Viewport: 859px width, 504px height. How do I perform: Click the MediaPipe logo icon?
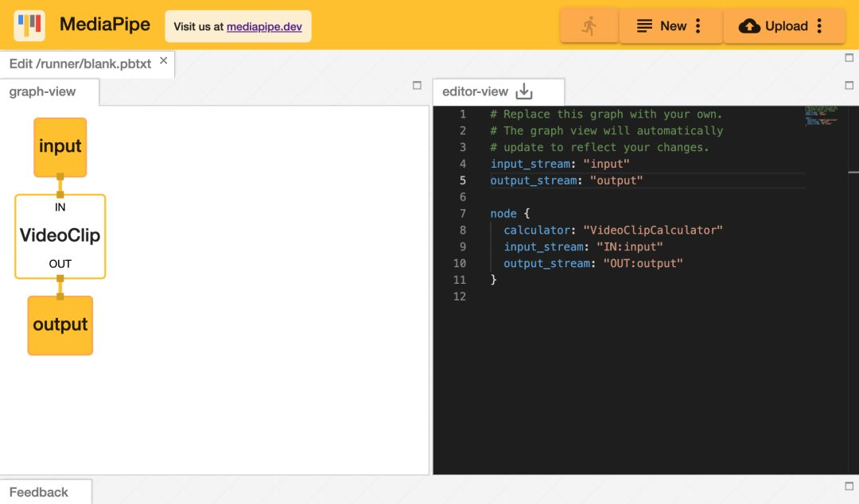29,25
